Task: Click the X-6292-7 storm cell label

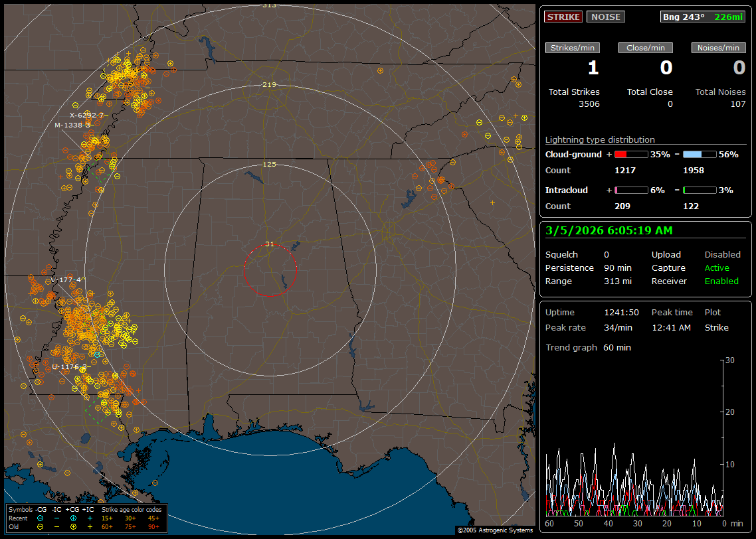Action: pos(88,115)
